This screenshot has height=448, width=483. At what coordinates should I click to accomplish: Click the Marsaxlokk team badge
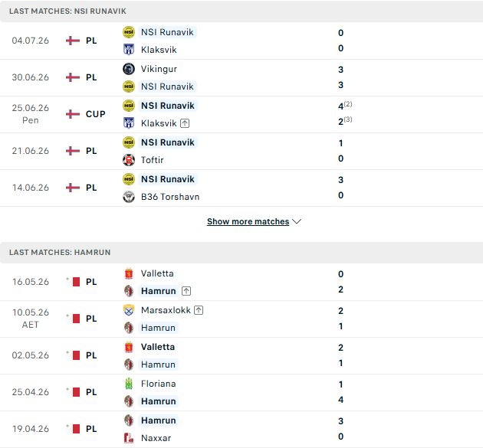click(129, 310)
